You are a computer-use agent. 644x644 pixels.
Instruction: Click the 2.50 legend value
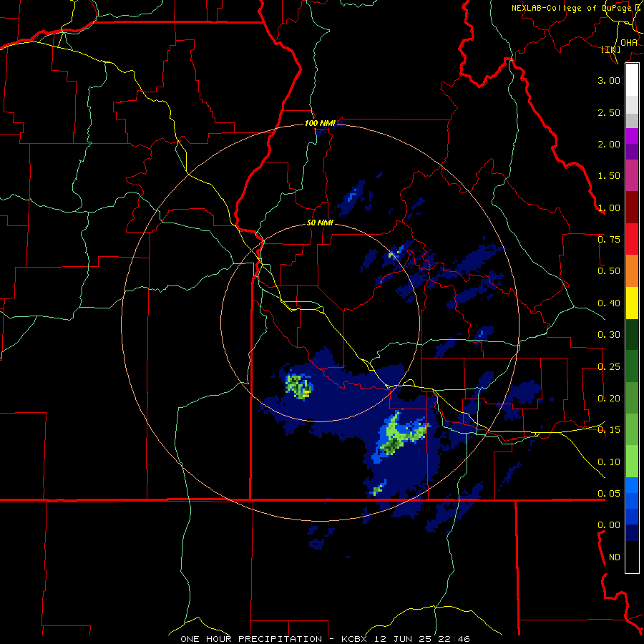tap(609, 112)
